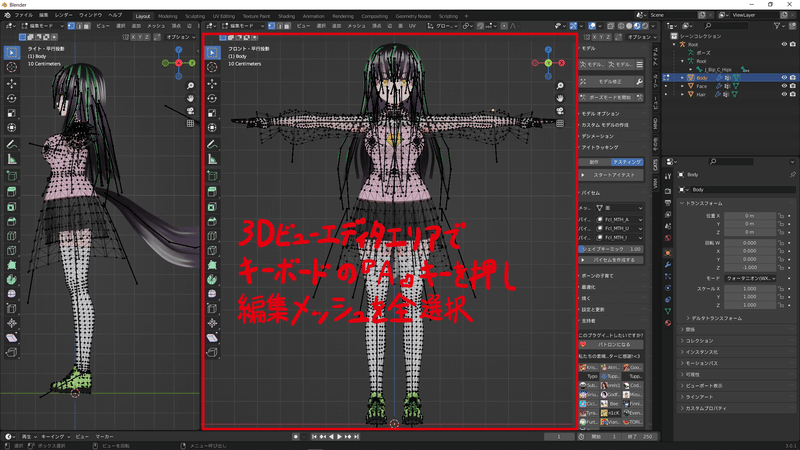
Task: Switch to the UV Editing workspace tab
Action: [223, 16]
